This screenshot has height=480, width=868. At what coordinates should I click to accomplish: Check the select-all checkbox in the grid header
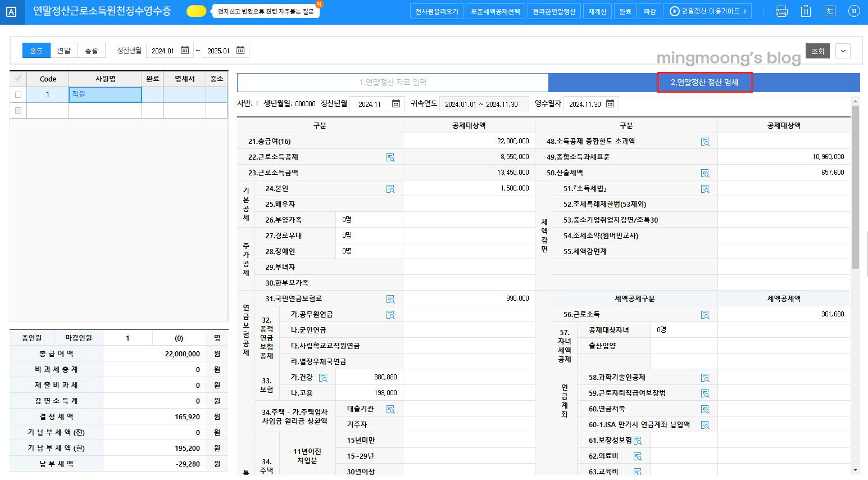pos(17,79)
